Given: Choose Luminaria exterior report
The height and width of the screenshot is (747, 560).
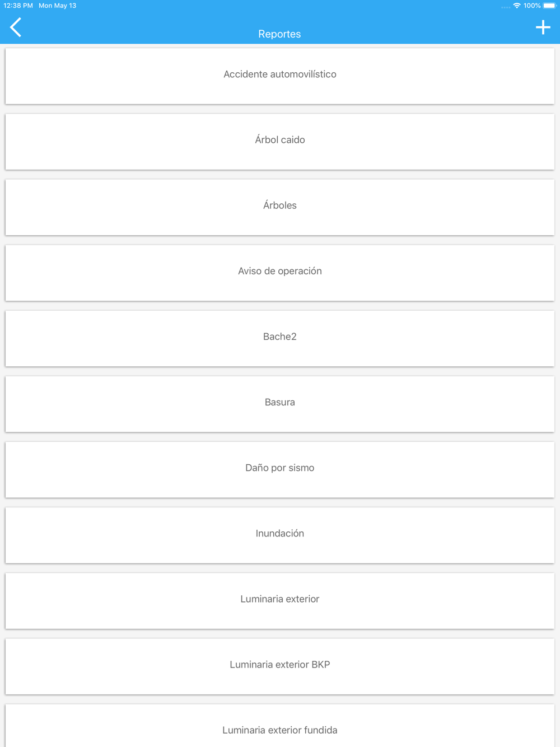Looking at the screenshot, I should click(x=280, y=600).
